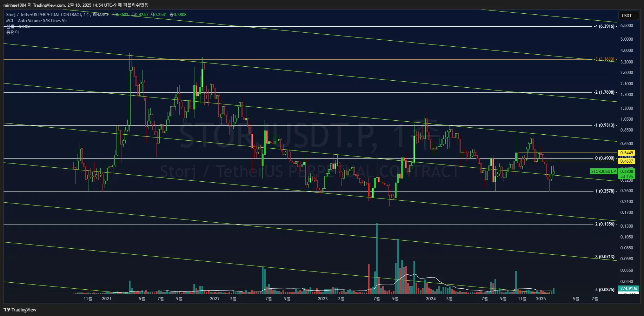Screen dimensions: 644x316
Task: Click the high value 0.4240 in header
Action: pyautogui.click(x=141, y=15)
